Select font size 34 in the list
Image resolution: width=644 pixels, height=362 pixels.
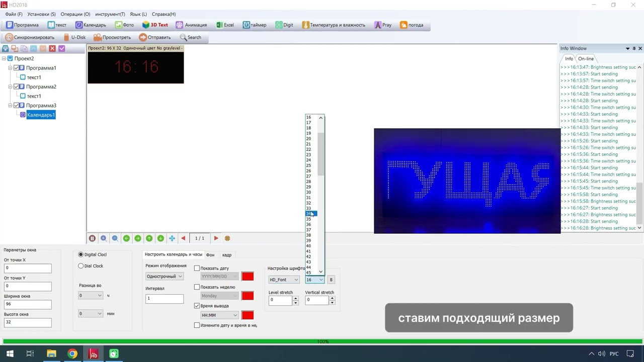pos(311,214)
